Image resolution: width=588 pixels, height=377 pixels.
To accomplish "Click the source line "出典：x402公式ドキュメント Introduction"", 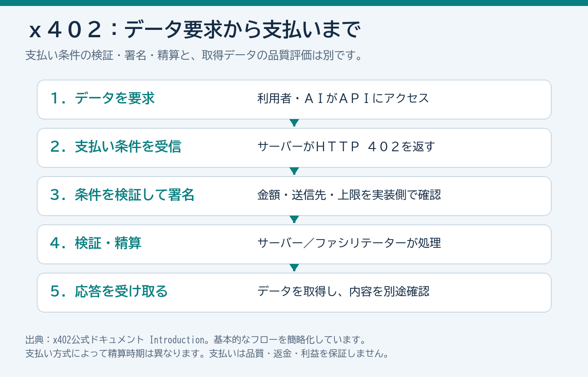I will point(115,340).
